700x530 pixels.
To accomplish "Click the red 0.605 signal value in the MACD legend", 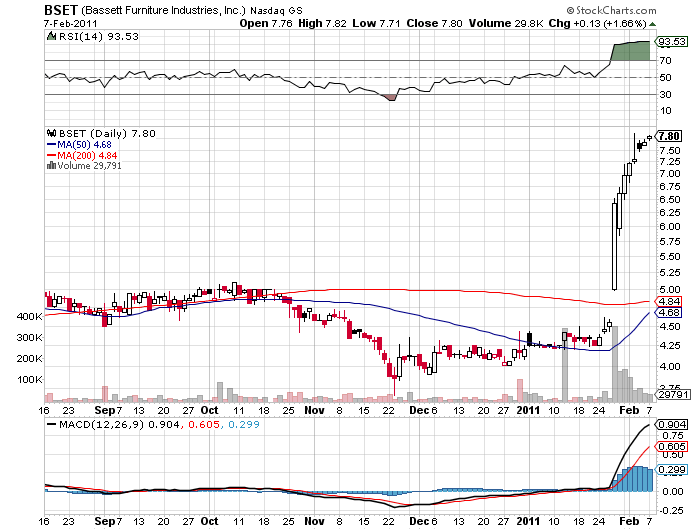I will (204, 424).
